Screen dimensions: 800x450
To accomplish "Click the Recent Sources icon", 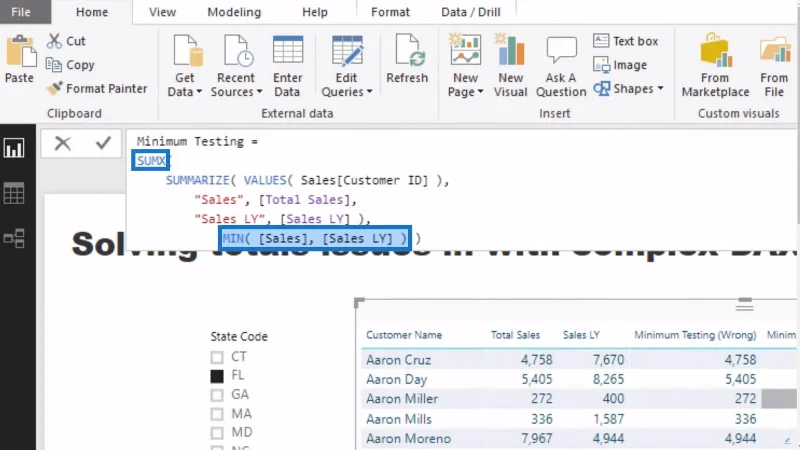I will click(x=238, y=50).
